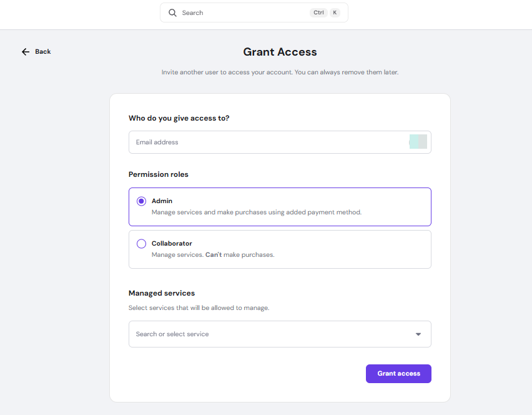Expand the Managed services dropdown arrow

(x=418, y=334)
